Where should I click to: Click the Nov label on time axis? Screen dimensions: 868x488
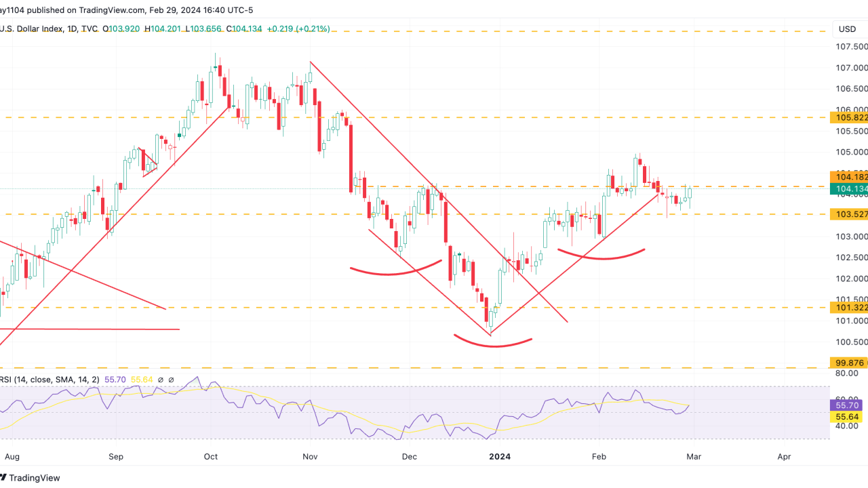(310, 457)
